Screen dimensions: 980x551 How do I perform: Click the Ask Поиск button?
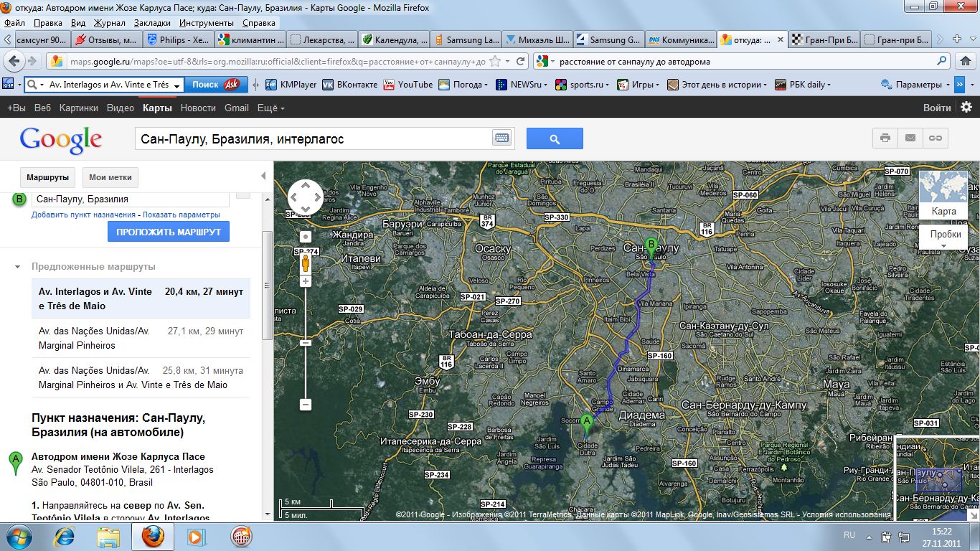tap(215, 85)
